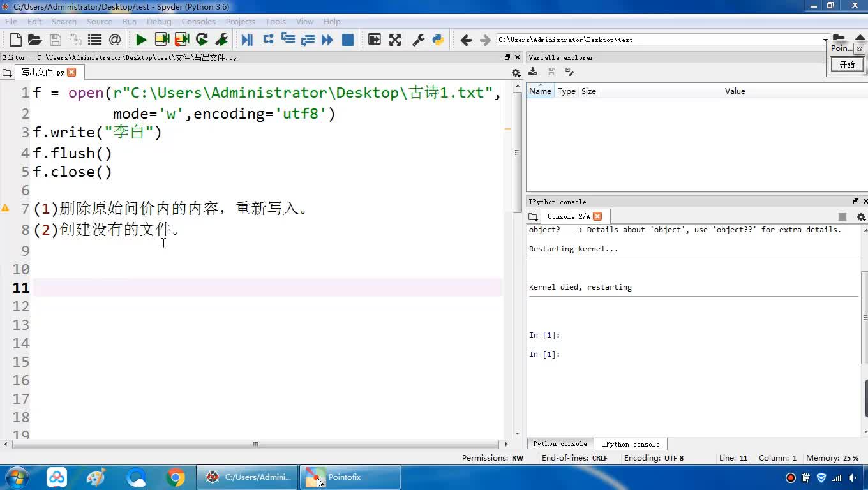Image resolution: width=868 pixels, height=490 pixels.
Task: Open the Source menu
Action: pyautogui.click(x=99, y=21)
